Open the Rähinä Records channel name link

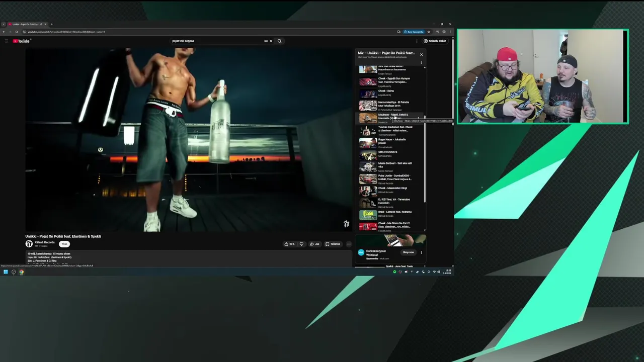tap(44, 242)
